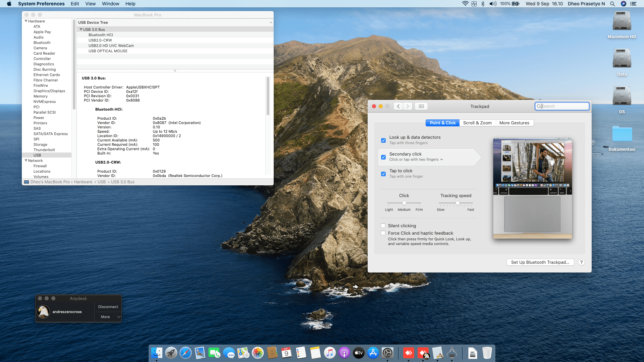Image resolution: width=644 pixels, height=362 pixels.
Task: Open App Store from the dock
Action: point(373,353)
